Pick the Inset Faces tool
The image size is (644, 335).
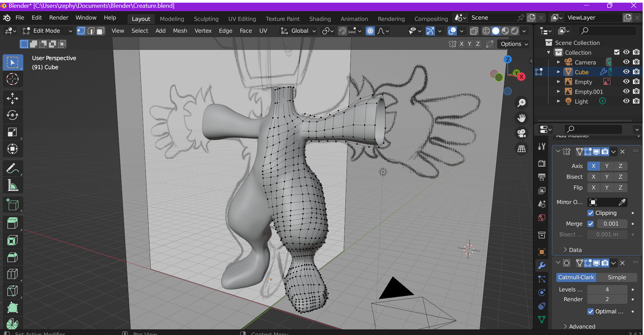coord(12,240)
